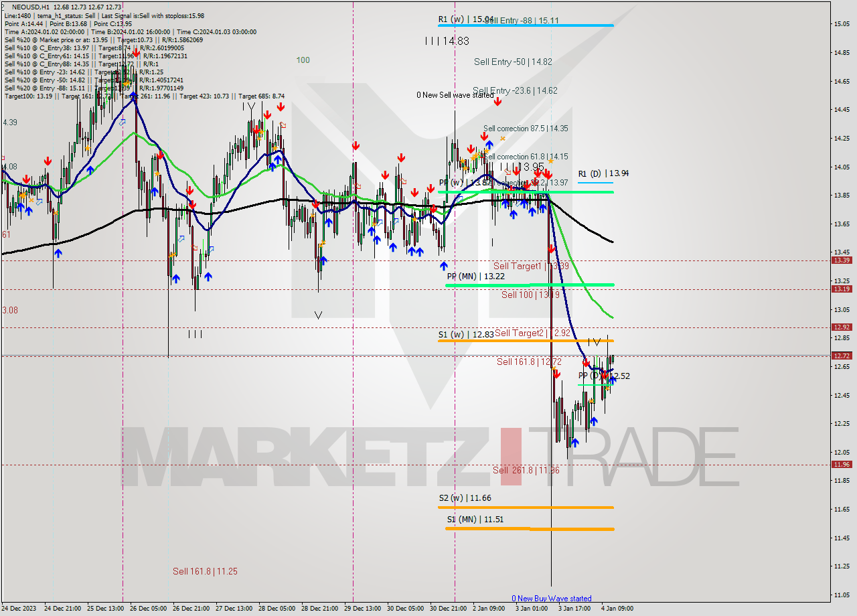Image resolution: width=857 pixels, height=616 pixels.
Task: Click the green '100' label
Action: pyautogui.click(x=303, y=60)
